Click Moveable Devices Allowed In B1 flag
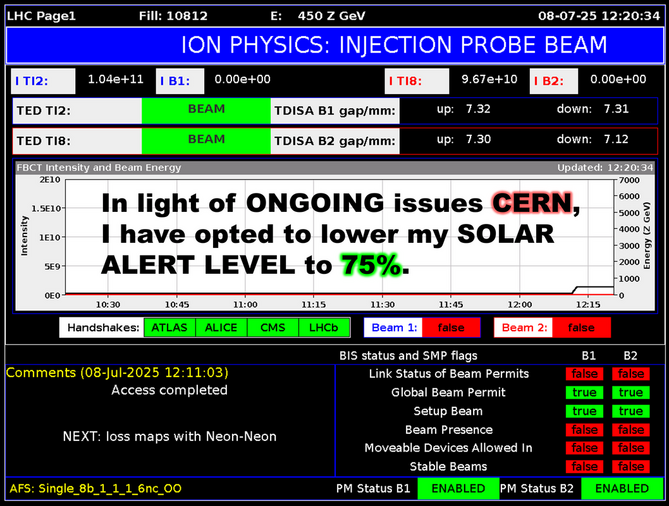Image resolution: width=669 pixels, height=506 pixels. (x=585, y=448)
